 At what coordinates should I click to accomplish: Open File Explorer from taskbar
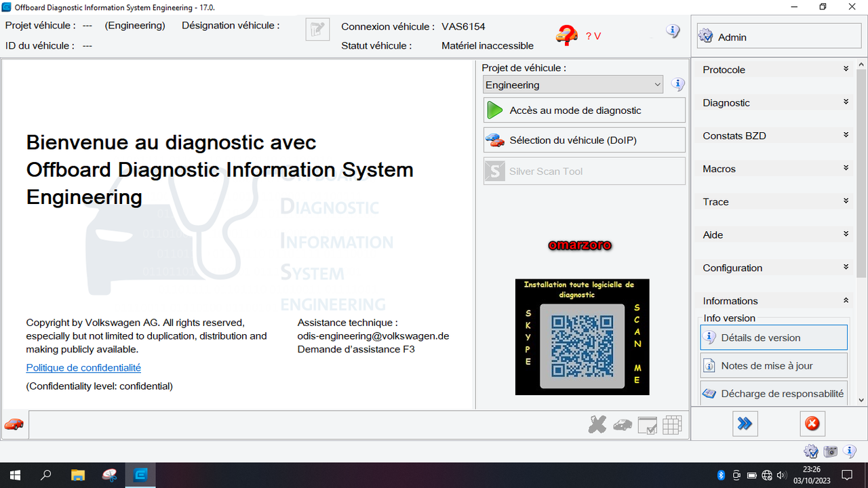(78, 474)
